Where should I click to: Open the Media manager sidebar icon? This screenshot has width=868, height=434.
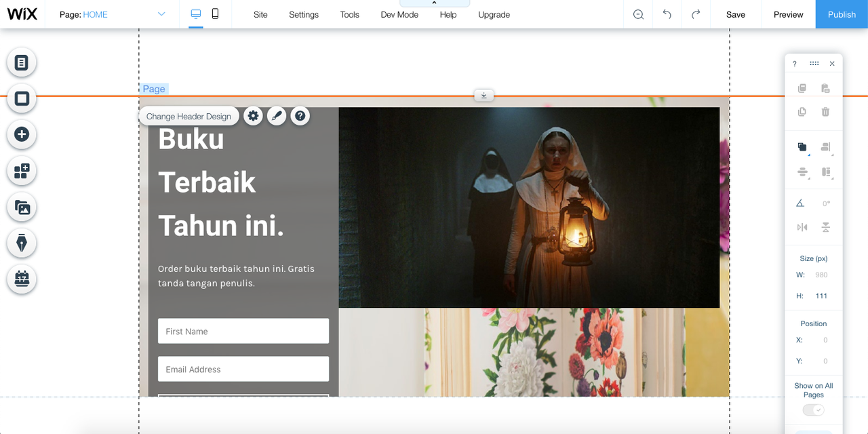tap(22, 208)
